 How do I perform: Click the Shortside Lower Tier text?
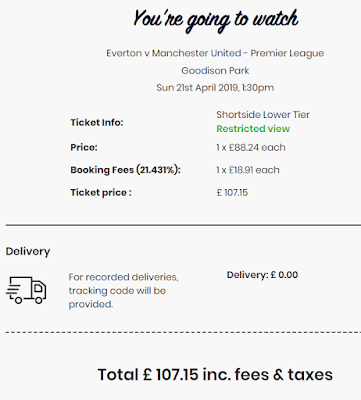263,115
